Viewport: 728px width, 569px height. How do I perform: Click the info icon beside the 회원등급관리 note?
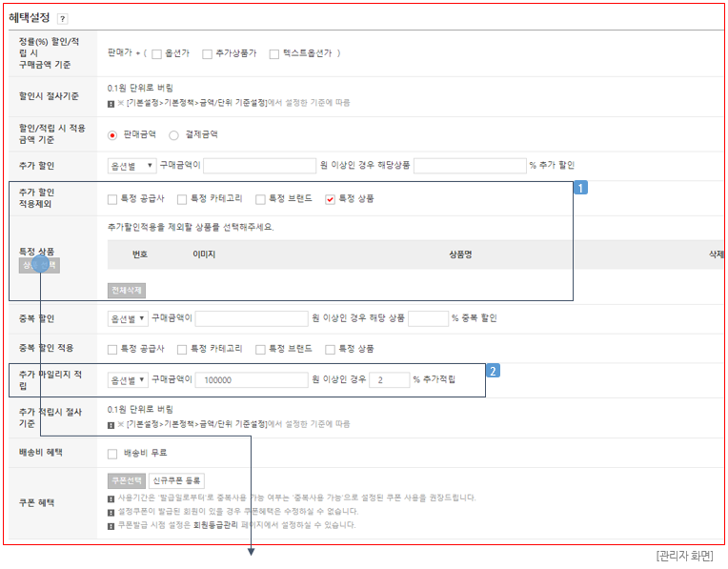(x=111, y=524)
